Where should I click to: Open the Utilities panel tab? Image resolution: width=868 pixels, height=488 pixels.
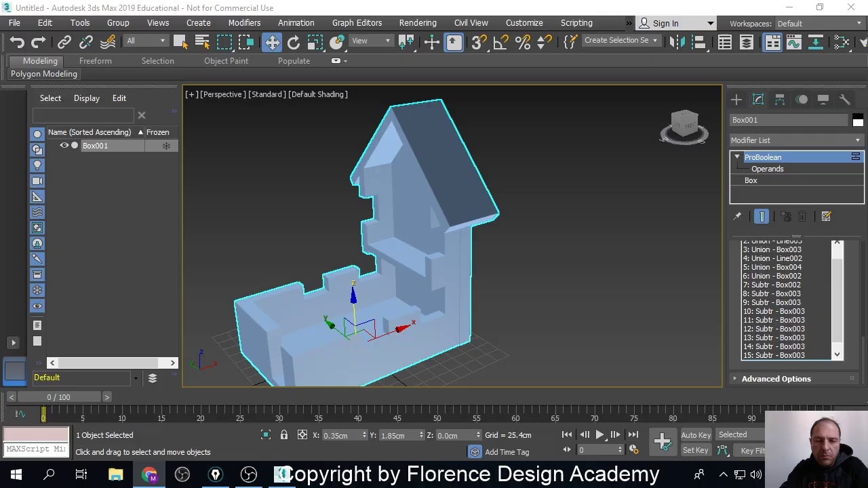point(845,100)
